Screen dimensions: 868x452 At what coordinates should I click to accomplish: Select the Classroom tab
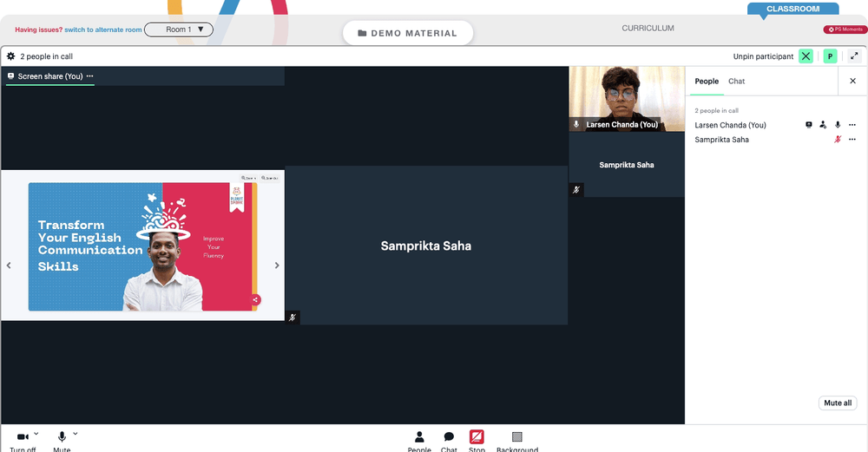(x=792, y=9)
